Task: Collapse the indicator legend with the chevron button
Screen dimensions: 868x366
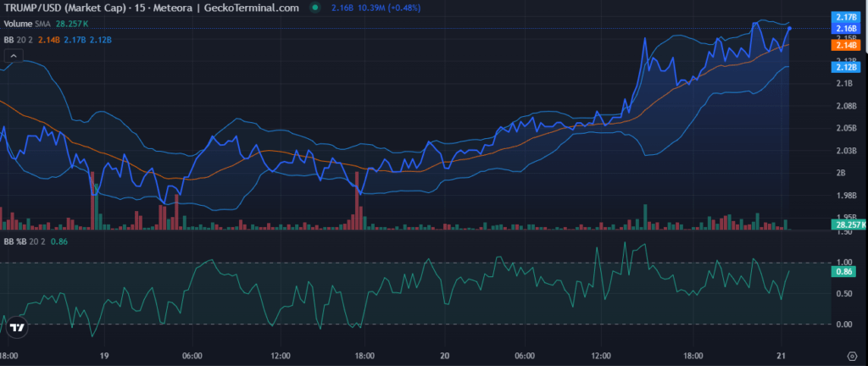Action: (14, 55)
